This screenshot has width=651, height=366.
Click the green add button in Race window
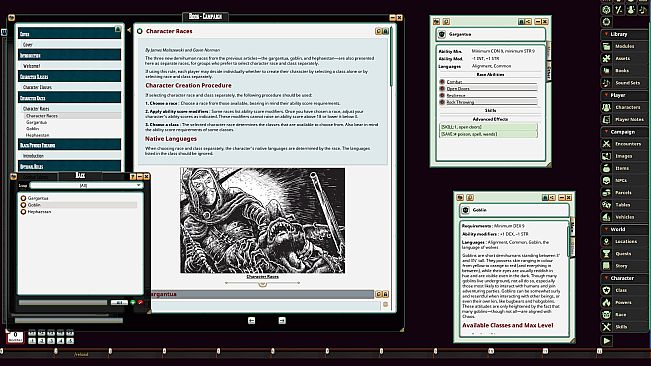coord(133,303)
